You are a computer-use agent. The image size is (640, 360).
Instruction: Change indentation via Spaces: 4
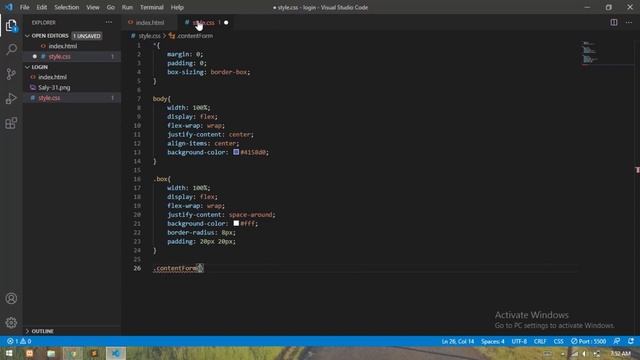pyautogui.click(x=492, y=341)
